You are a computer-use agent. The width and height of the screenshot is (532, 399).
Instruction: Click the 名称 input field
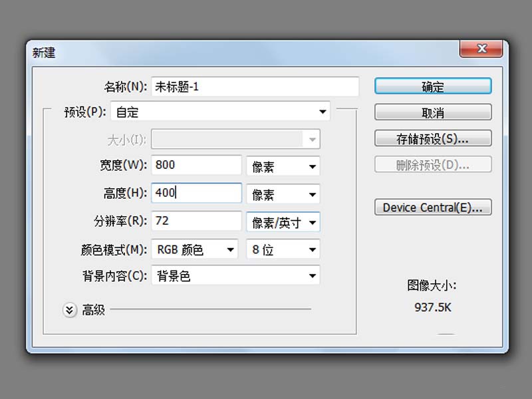(x=255, y=86)
